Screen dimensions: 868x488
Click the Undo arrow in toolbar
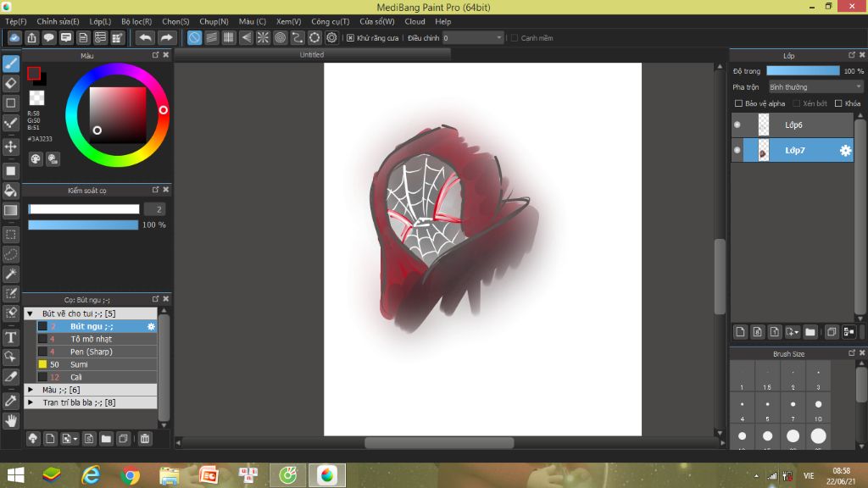coord(145,37)
